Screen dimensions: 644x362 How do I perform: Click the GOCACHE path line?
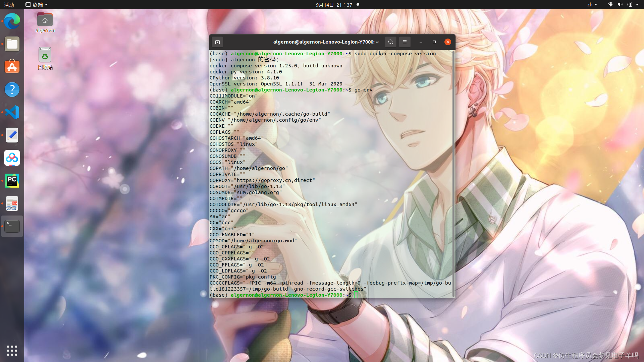pos(270,114)
